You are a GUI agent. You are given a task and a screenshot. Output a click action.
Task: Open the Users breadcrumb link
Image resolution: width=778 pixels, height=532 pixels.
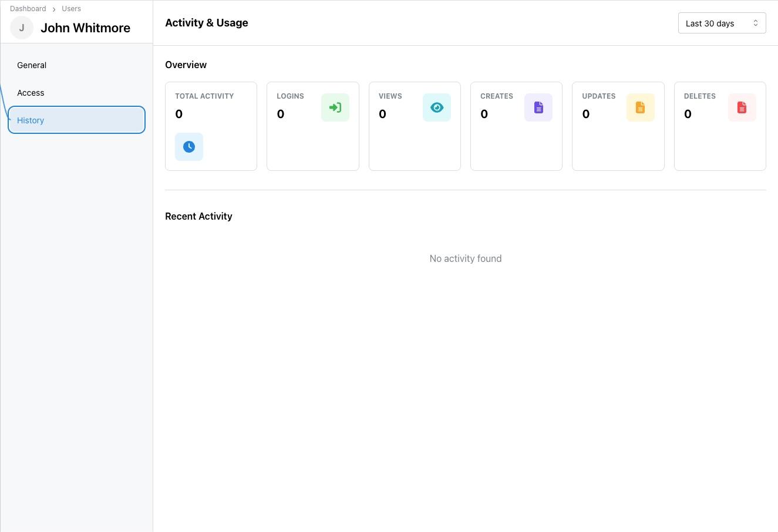pyautogui.click(x=71, y=8)
